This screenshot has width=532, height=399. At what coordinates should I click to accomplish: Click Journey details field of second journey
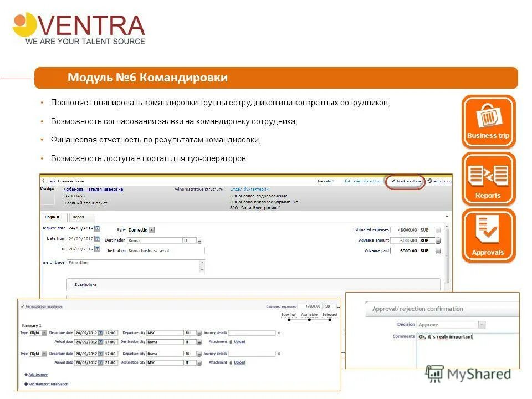(x=252, y=354)
